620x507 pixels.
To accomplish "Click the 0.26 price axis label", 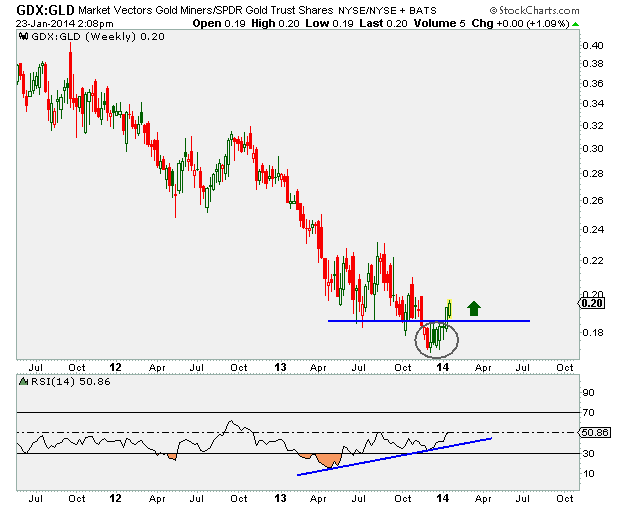I will click(593, 201).
